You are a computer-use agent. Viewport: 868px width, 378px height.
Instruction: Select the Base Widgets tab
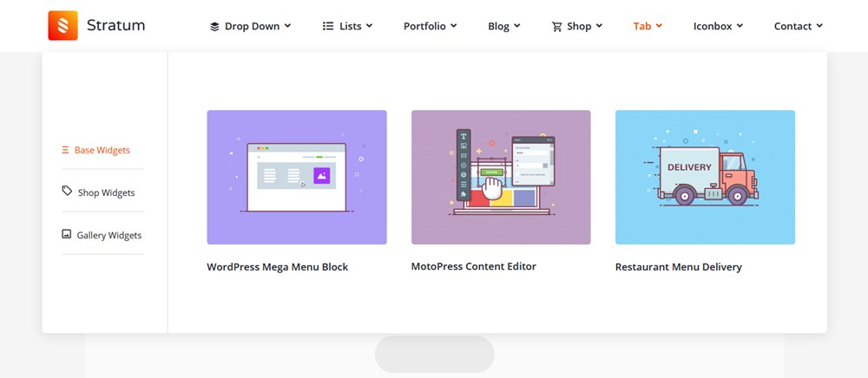point(102,150)
